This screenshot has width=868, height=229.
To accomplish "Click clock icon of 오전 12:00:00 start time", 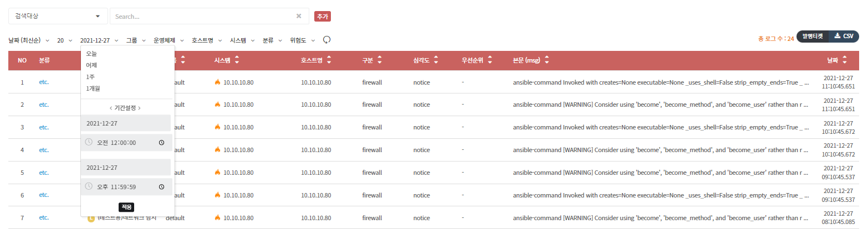I will (161, 143).
